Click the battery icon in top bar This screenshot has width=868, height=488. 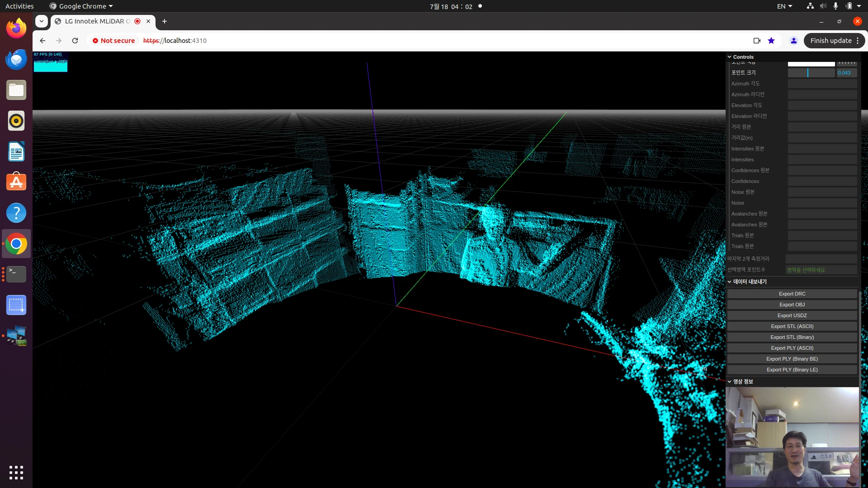849,6
